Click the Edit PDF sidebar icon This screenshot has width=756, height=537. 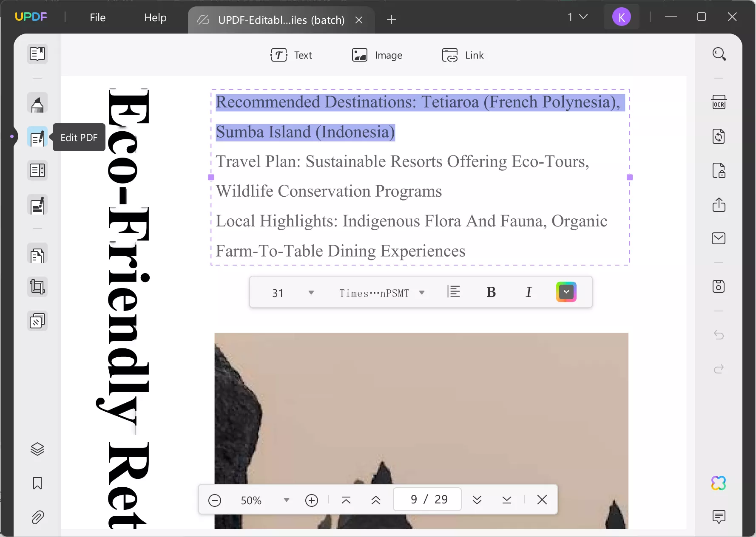tap(37, 137)
